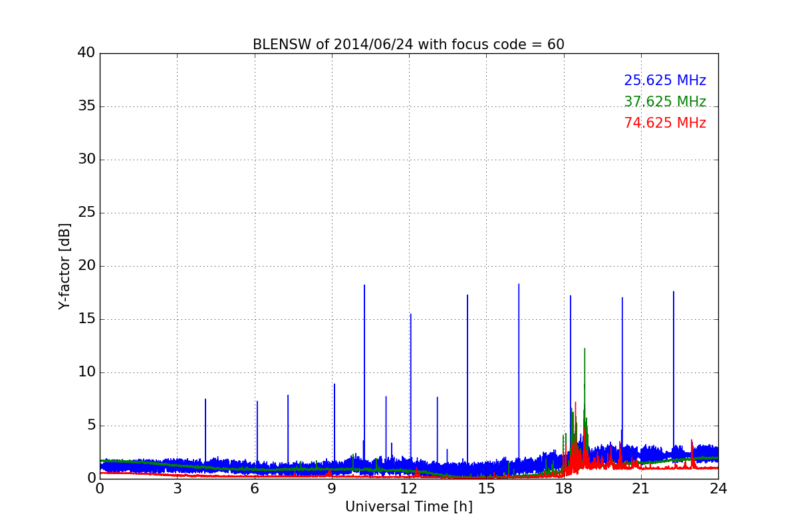Click the blue spike peak just after 22 hours

click(x=673, y=293)
